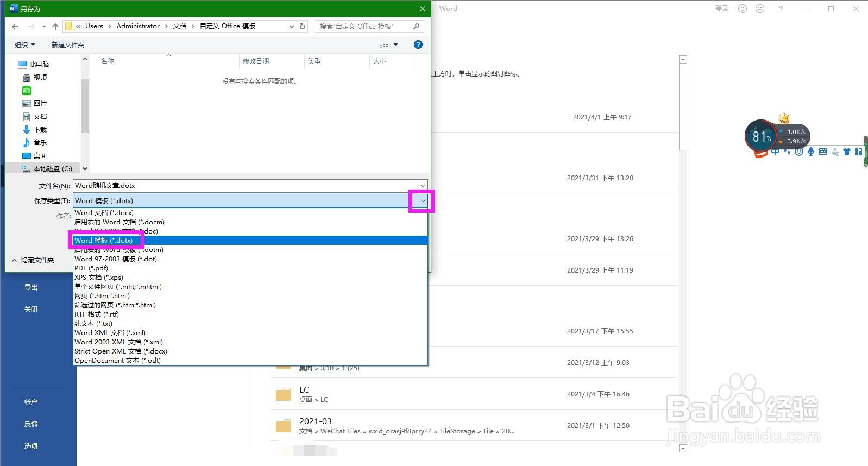Open file name history dropdown
The height and width of the screenshot is (466, 868).
423,186
